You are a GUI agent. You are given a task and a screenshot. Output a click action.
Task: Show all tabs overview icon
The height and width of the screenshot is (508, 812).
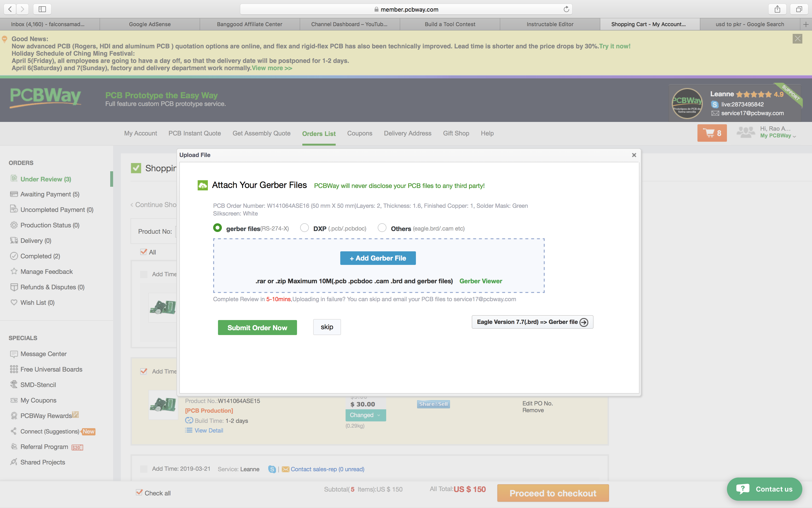coord(799,9)
